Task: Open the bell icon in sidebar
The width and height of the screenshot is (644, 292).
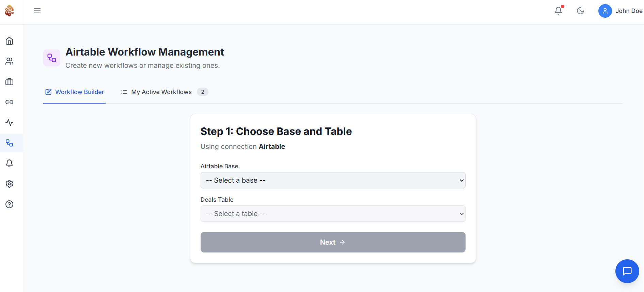Action: 10,164
